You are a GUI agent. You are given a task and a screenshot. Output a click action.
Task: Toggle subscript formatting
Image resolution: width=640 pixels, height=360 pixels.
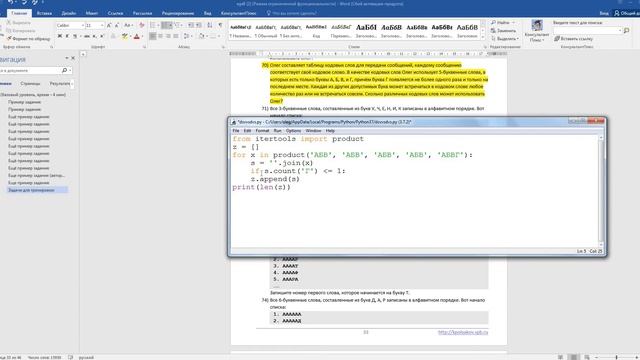[94, 36]
